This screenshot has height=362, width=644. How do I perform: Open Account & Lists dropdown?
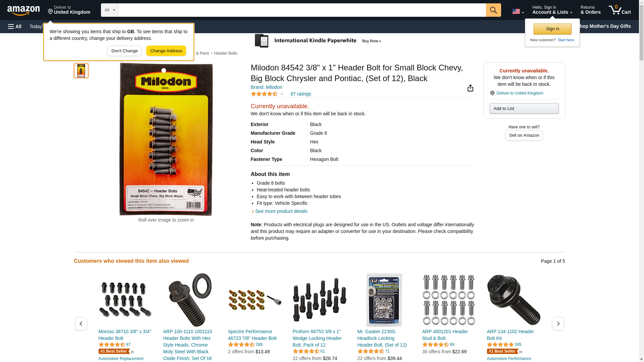click(x=552, y=10)
